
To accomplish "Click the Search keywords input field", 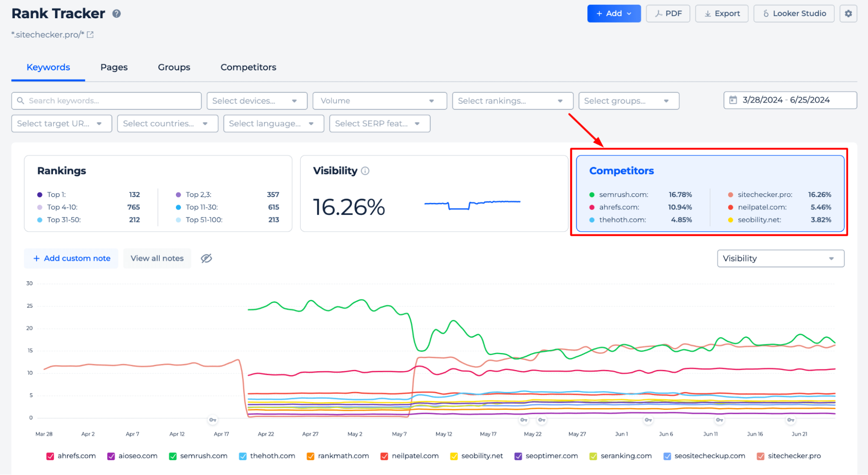I will (106, 101).
